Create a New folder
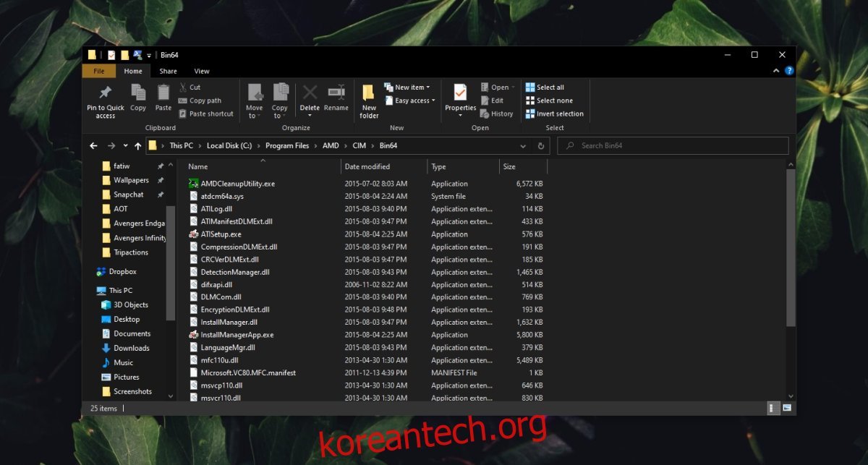The image size is (868, 465). click(x=369, y=101)
